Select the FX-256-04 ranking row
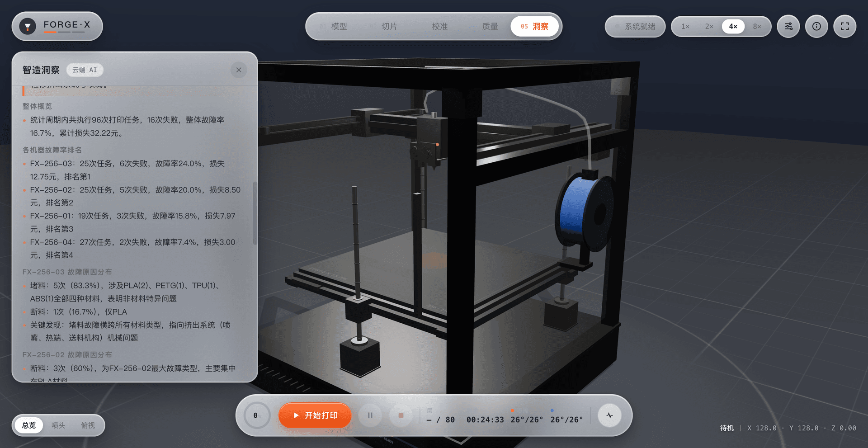 131,249
